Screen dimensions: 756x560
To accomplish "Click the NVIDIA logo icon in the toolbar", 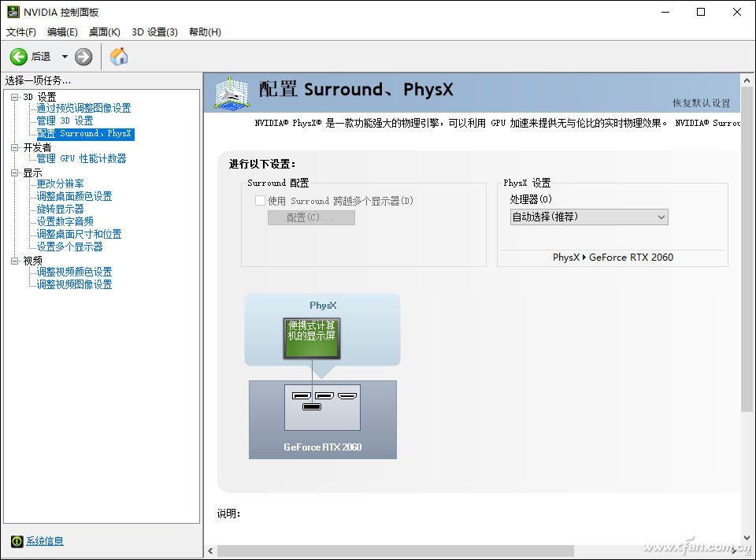I will tap(119, 56).
